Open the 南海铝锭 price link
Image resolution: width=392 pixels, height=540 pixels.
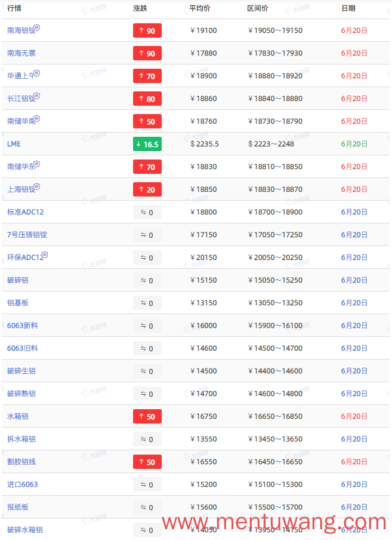coord(21,30)
